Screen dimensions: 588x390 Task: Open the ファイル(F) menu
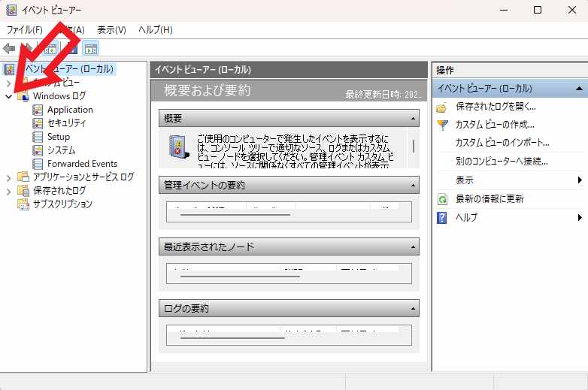[x=25, y=30]
